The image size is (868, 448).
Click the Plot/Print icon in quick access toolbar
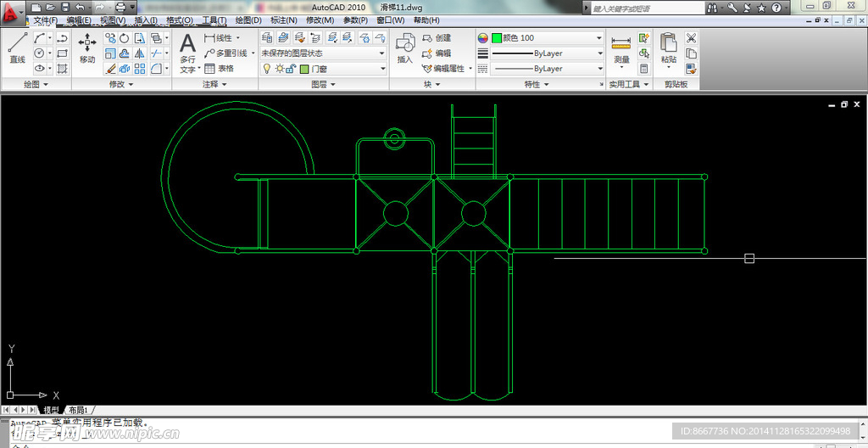[120, 8]
